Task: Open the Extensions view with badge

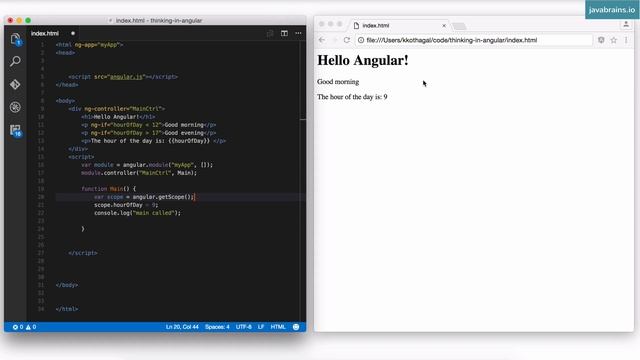Action: pyautogui.click(x=16, y=131)
